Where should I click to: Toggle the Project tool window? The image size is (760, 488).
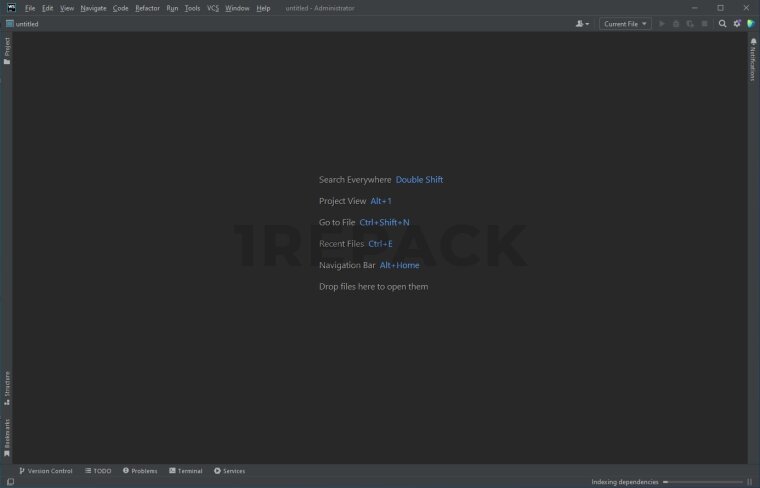coord(7,50)
